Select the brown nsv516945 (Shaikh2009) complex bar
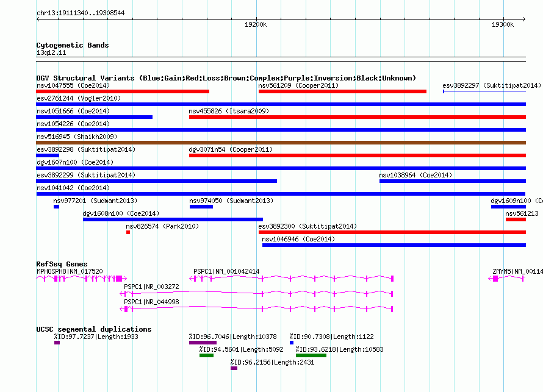Image resolution: width=543 pixels, height=392 pixels. click(281, 143)
